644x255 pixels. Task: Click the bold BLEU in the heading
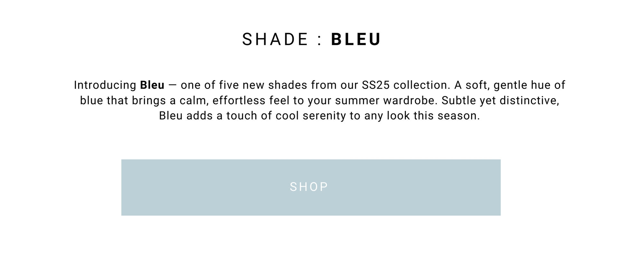[x=356, y=39]
